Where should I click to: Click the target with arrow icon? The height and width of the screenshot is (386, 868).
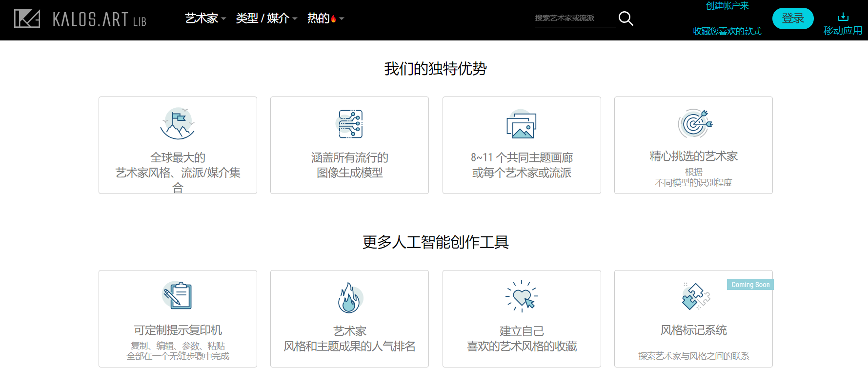click(694, 123)
